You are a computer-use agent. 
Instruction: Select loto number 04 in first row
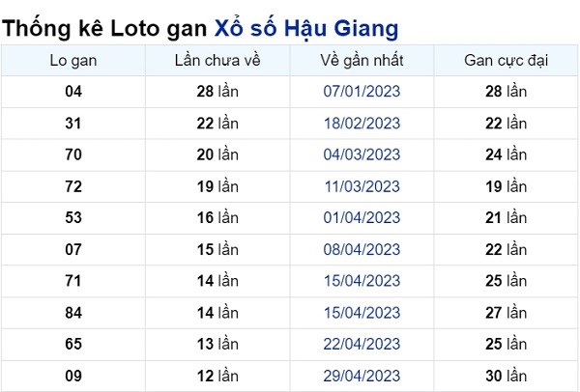(73, 92)
